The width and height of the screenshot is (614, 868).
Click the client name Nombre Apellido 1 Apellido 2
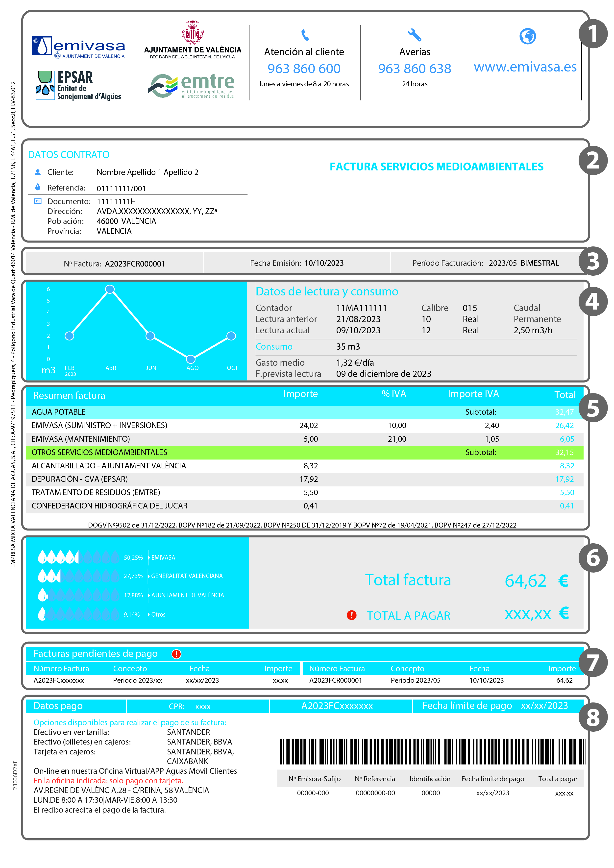click(x=147, y=172)
